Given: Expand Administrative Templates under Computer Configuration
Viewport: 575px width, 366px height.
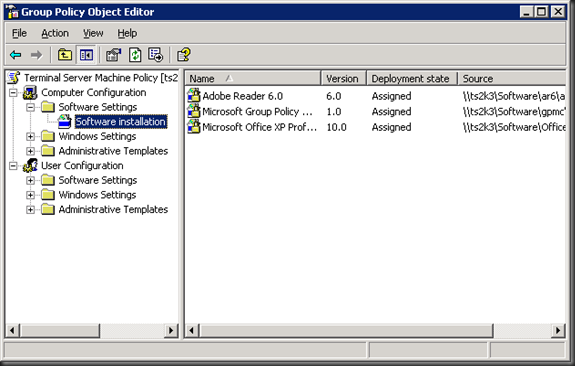Looking at the screenshot, I should [30, 151].
